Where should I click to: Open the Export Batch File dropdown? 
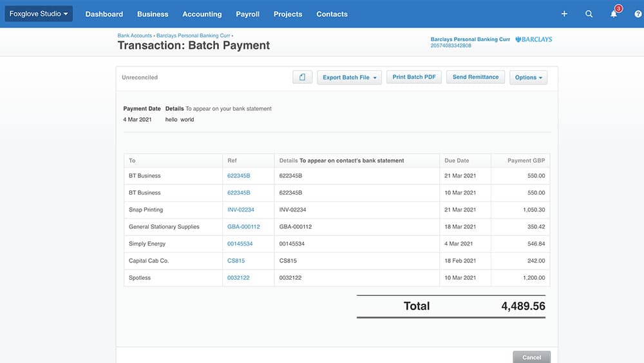point(350,77)
